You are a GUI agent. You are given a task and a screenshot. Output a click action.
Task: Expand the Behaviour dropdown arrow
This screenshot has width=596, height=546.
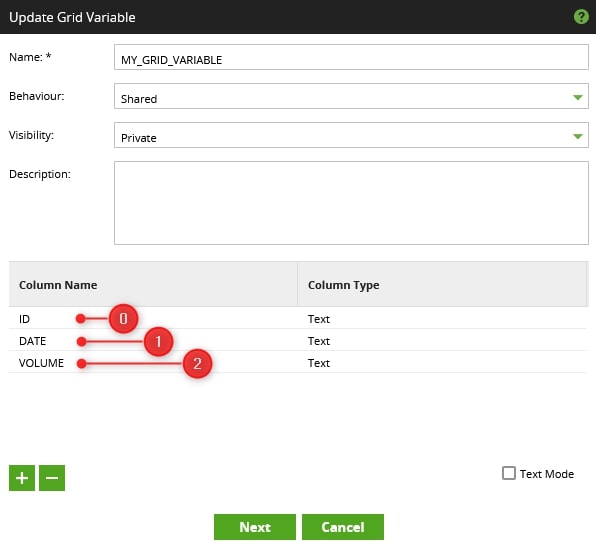coord(577,97)
